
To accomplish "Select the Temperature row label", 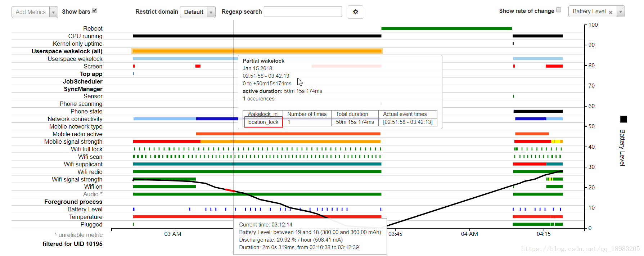I will [86, 217].
